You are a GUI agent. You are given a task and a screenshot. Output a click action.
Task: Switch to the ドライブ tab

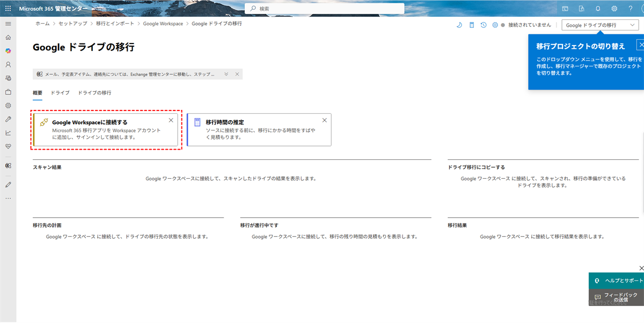tap(60, 93)
